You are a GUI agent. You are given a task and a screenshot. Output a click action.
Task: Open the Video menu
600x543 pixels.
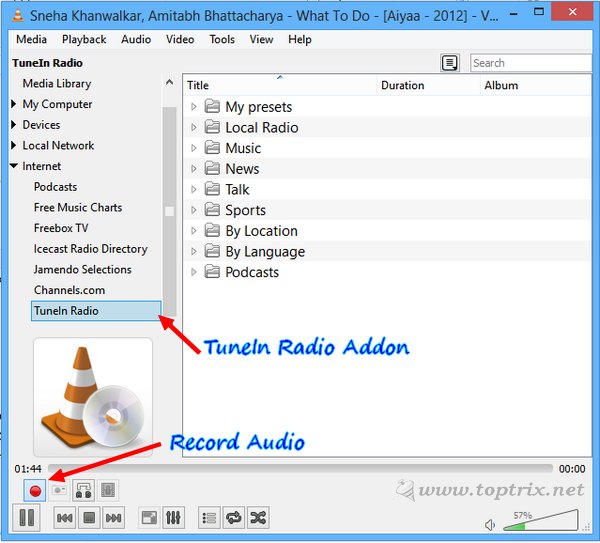180,39
